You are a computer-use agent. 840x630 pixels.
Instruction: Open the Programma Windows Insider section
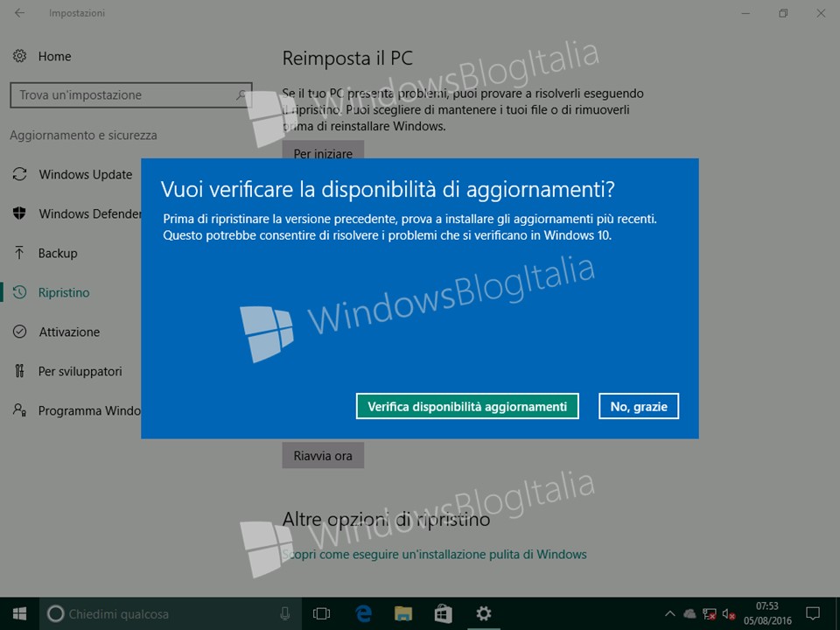[89, 410]
